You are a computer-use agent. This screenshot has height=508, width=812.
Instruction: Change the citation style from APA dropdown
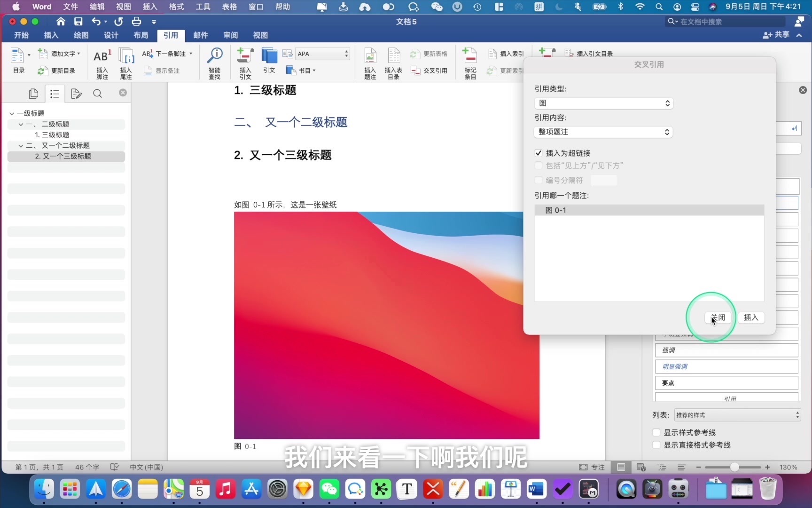click(x=322, y=54)
